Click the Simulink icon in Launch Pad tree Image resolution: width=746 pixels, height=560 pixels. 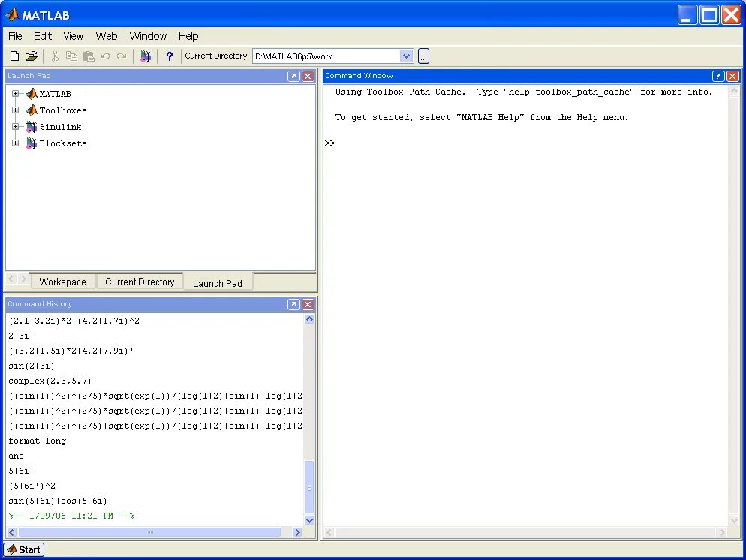click(x=32, y=127)
